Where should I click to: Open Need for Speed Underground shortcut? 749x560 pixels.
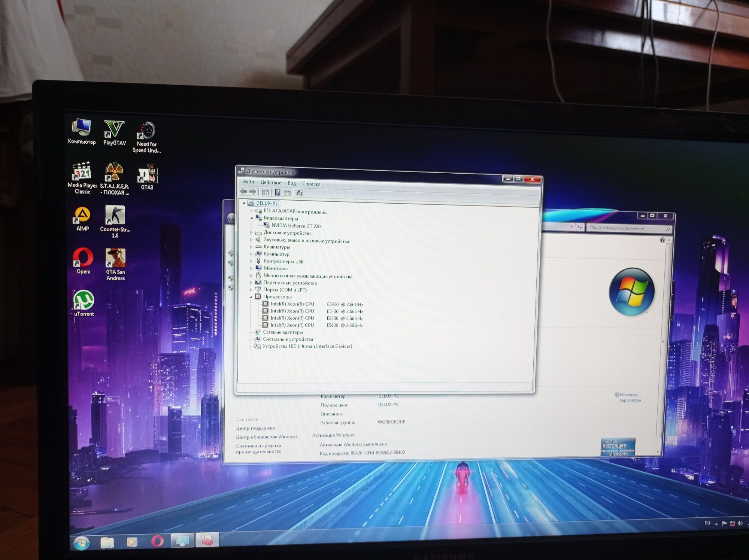(146, 137)
